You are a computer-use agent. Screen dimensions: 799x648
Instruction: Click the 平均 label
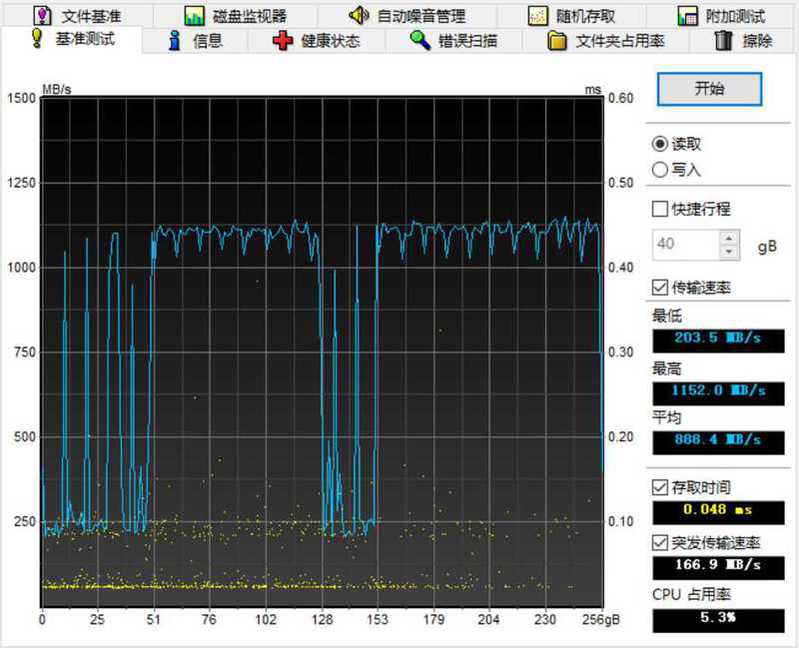coord(667,418)
